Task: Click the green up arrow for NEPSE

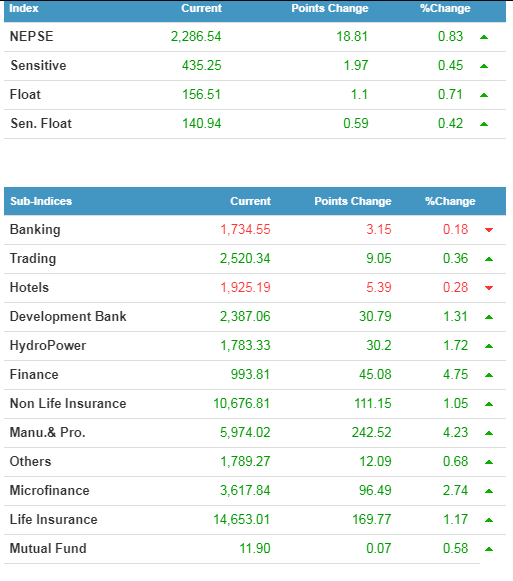Action: click(484, 37)
